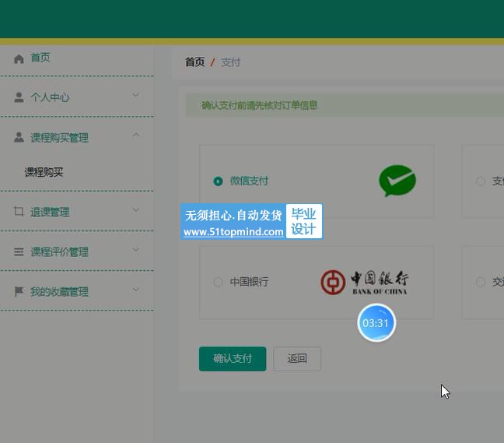Open 首页 in the sidebar
Viewport: 504px width, 443px height.
point(40,58)
